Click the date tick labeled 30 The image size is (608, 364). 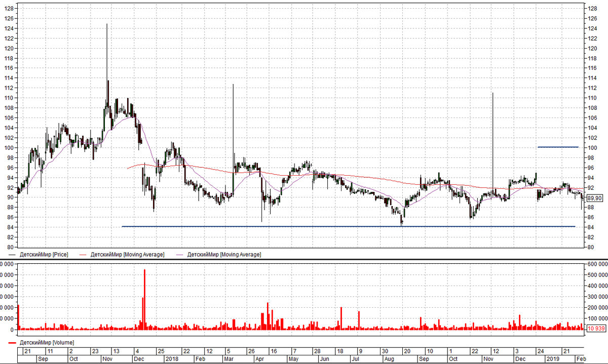coord(385,351)
